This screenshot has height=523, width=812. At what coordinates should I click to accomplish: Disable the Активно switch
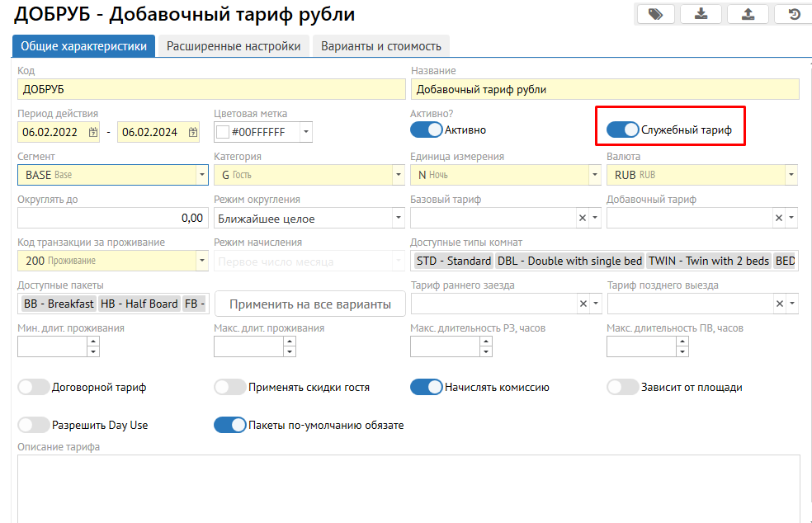tap(427, 130)
